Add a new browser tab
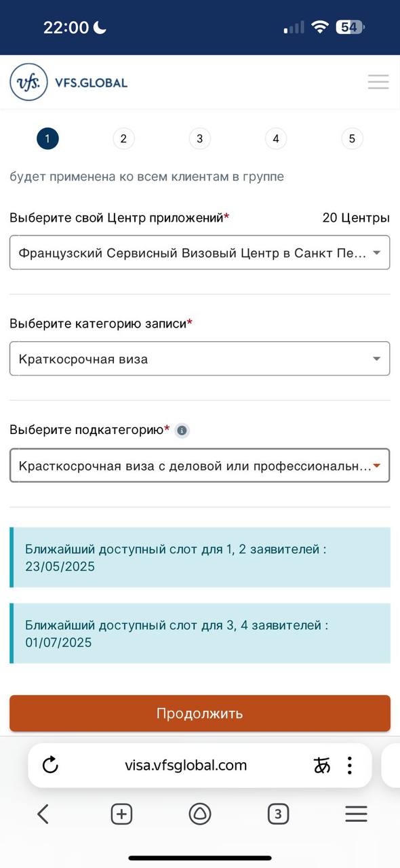 point(121,814)
